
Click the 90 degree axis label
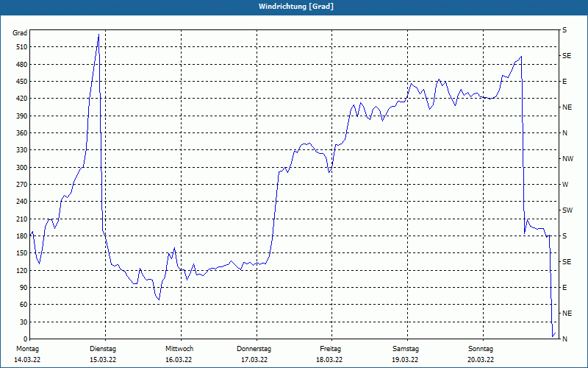point(24,288)
